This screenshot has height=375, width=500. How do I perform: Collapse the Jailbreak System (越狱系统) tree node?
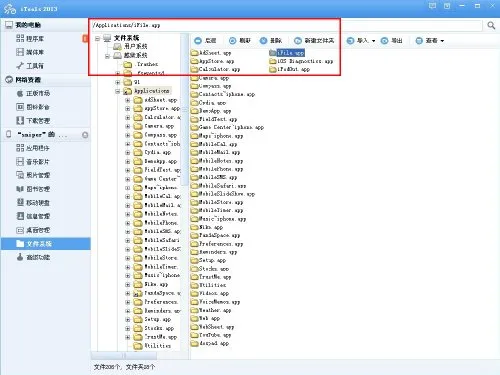[x=107, y=56]
